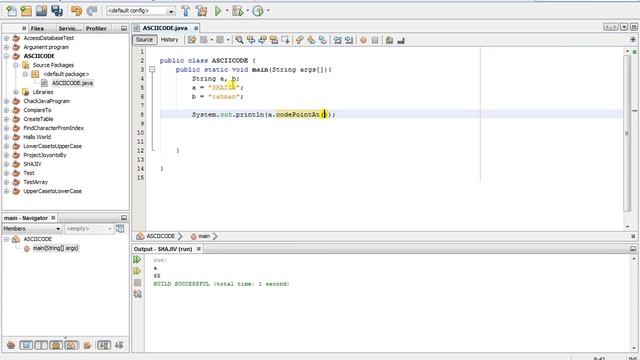Click the Stop icon in Output panel

coord(137,282)
